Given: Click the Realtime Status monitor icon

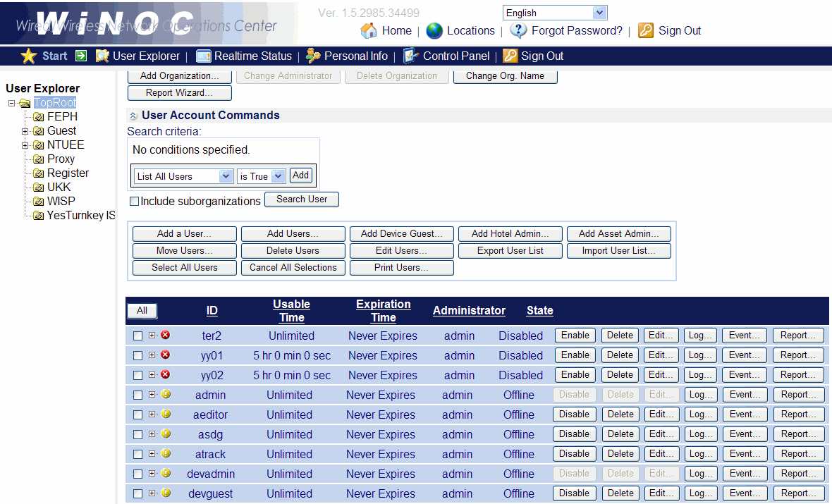Looking at the screenshot, I should tap(204, 56).
